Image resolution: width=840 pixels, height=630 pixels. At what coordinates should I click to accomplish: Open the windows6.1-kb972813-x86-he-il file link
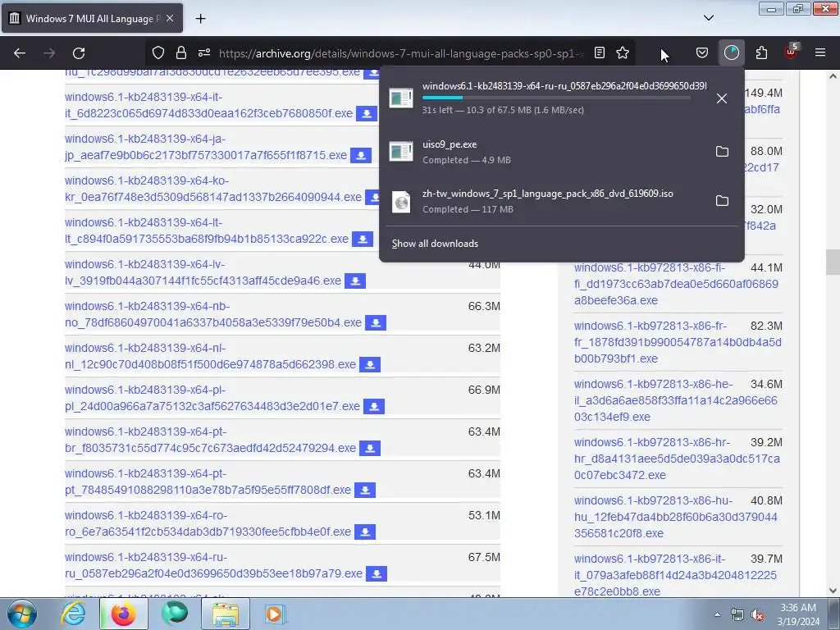coord(676,400)
